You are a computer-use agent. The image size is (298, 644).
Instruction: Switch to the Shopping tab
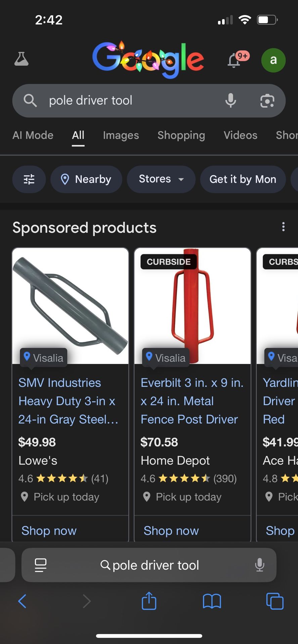(181, 135)
